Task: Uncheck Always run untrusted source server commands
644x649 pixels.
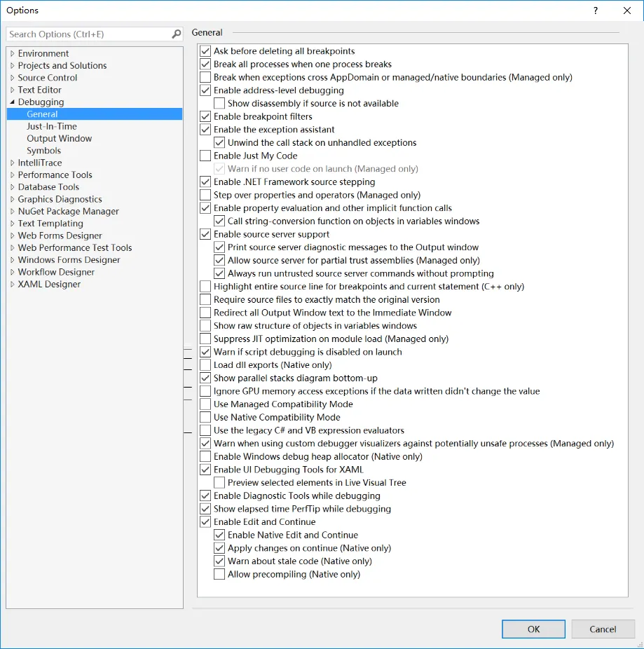Action: coord(219,273)
